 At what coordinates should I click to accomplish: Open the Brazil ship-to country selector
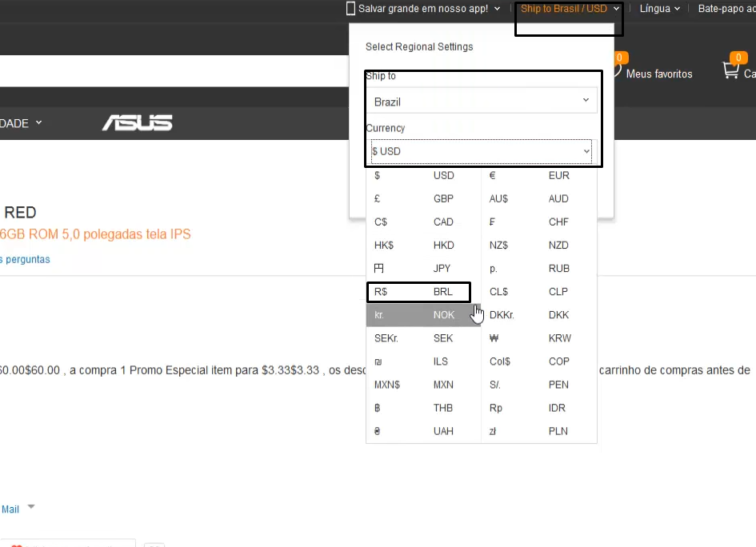click(x=482, y=100)
